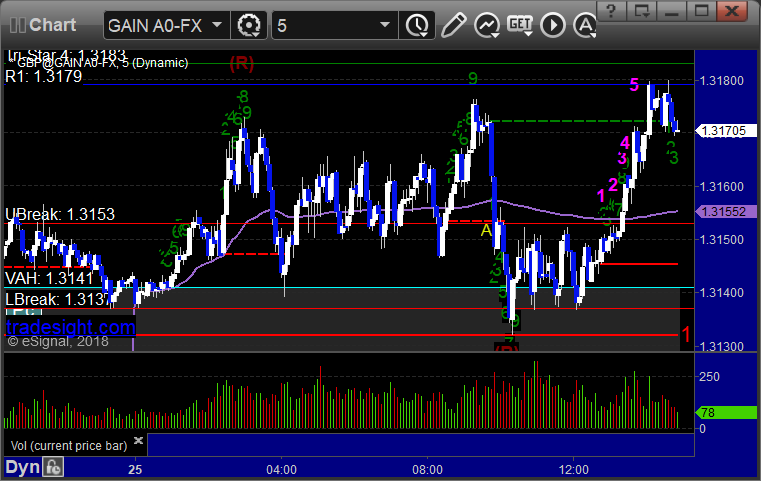Click the volume axis 250 label
The width and height of the screenshot is (761, 481).
coord(710,377)
